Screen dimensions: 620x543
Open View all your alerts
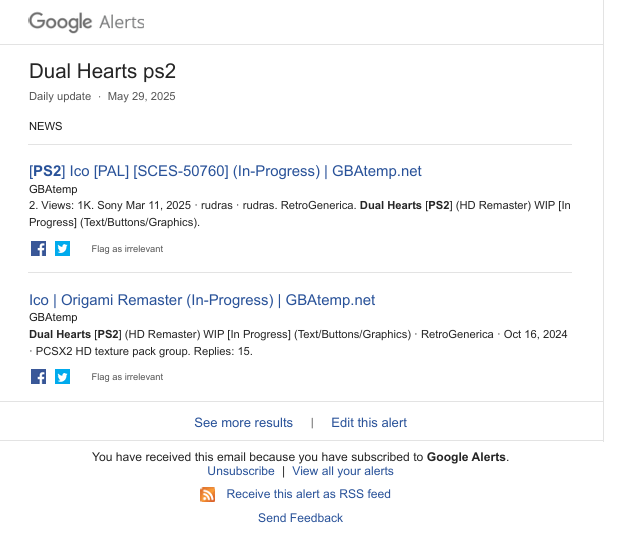tap(343, 471)
